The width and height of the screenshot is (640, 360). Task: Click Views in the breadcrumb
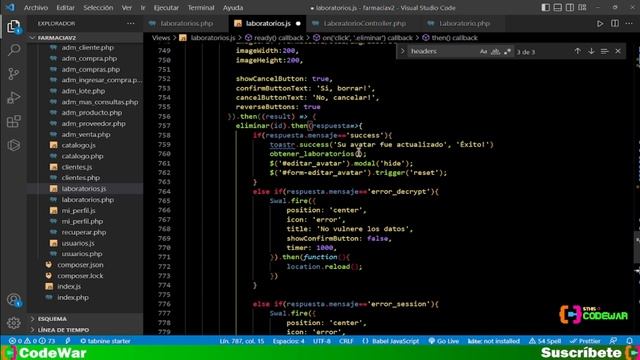pos(161,38)
